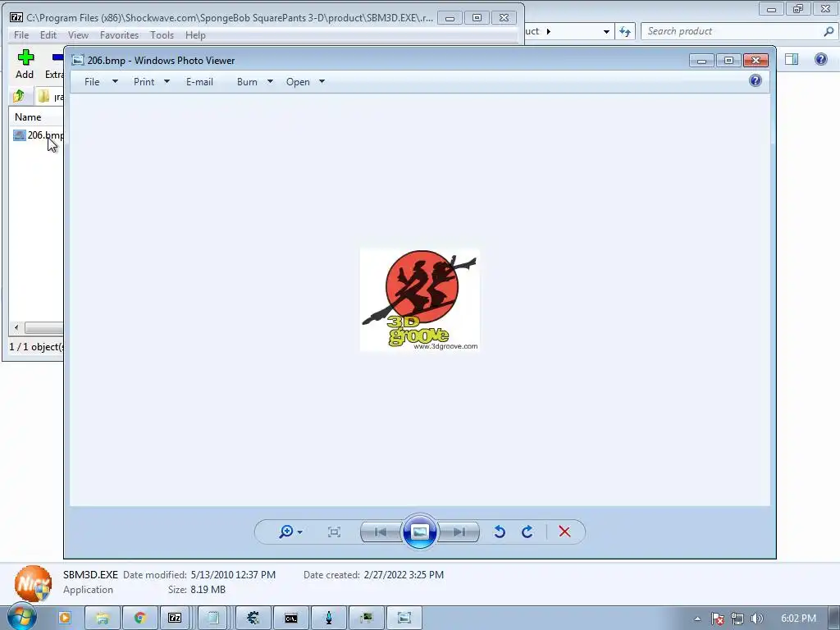Click the refresh button in Explorer address bar
The image size is (840, 630).
coord(624,31)
